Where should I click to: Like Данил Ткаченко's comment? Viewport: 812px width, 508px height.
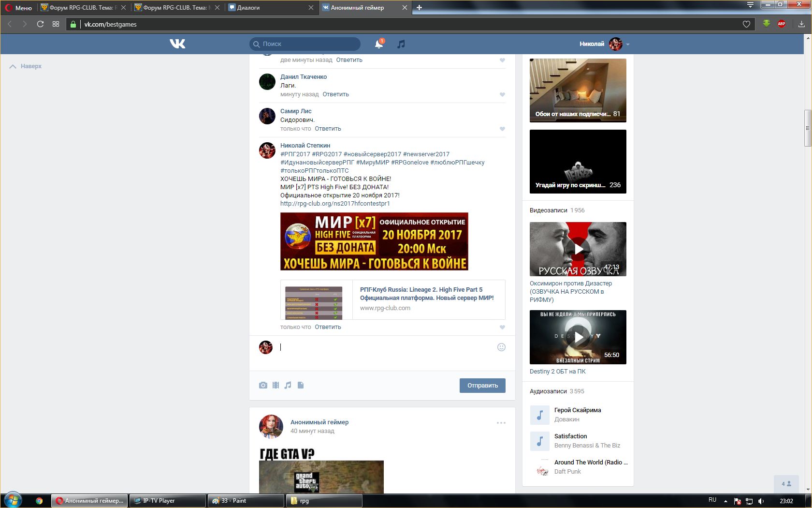(502, 95)
